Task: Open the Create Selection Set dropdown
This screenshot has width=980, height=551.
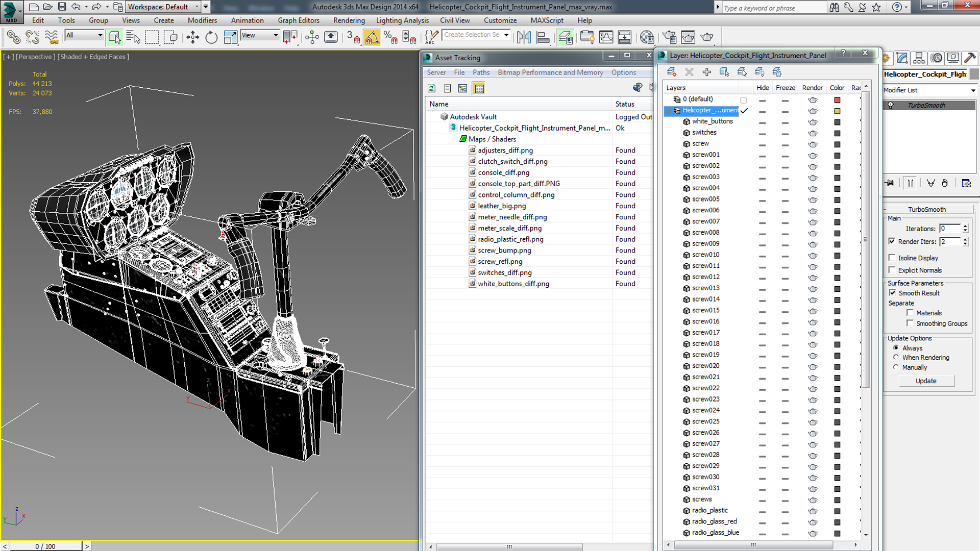Action: coord(476,35)
